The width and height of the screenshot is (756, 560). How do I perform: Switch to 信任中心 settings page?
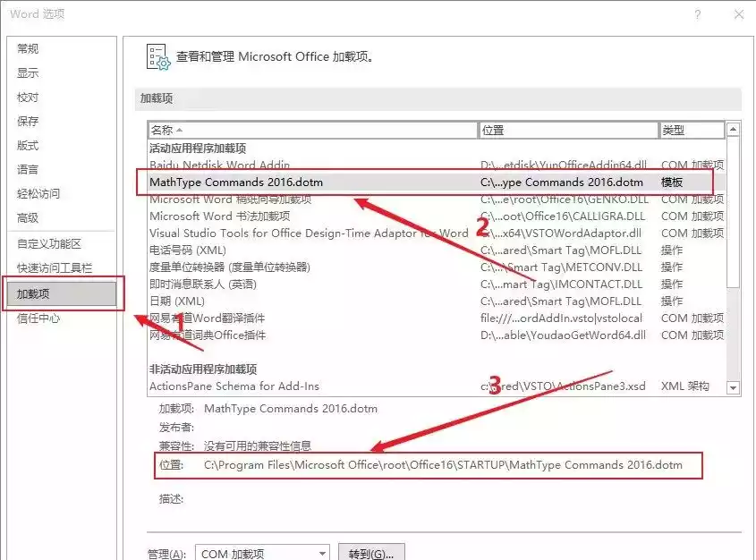coord(38,318)
